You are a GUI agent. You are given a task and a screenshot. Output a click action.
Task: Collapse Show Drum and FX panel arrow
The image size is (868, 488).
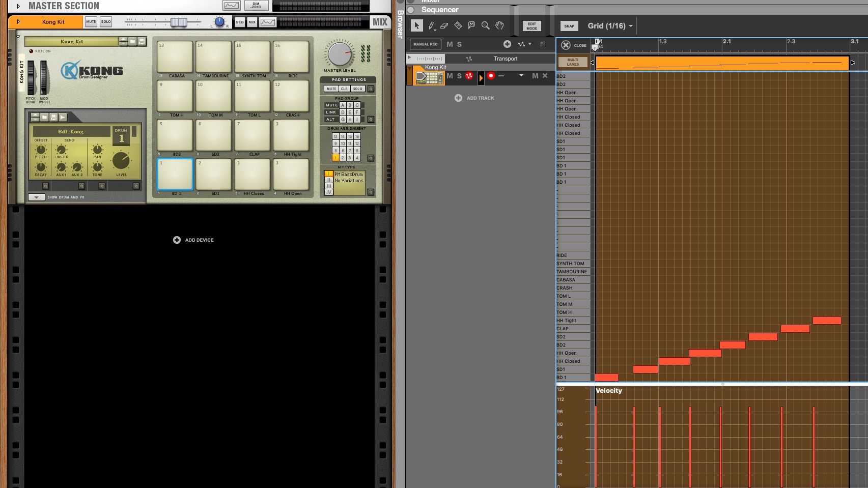coord(36,197)
